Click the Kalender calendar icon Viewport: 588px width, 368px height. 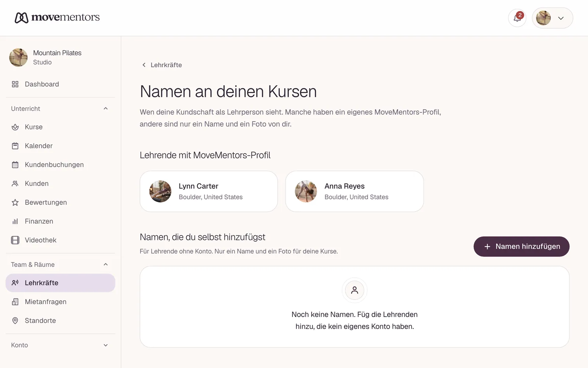(15, 146)
